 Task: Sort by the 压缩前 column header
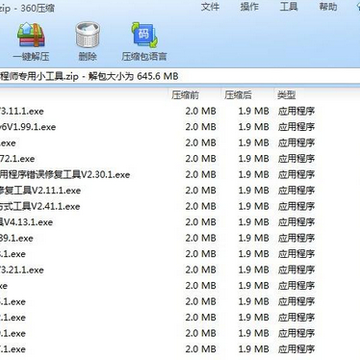click(x=185, y=96)
